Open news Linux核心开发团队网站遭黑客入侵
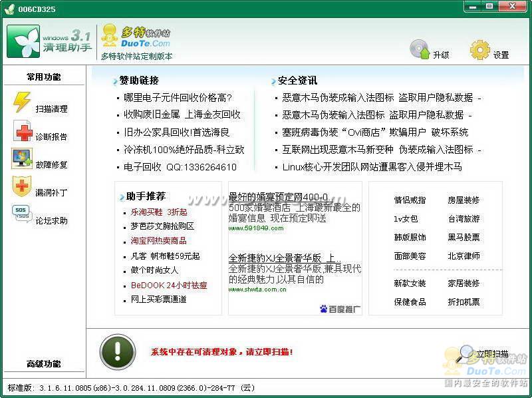 pos(372,167)
